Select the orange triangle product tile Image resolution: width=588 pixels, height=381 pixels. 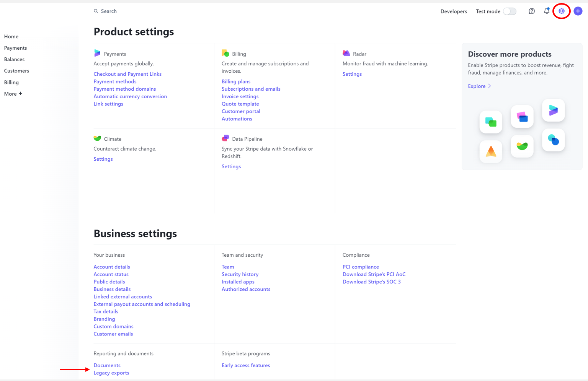491,151
